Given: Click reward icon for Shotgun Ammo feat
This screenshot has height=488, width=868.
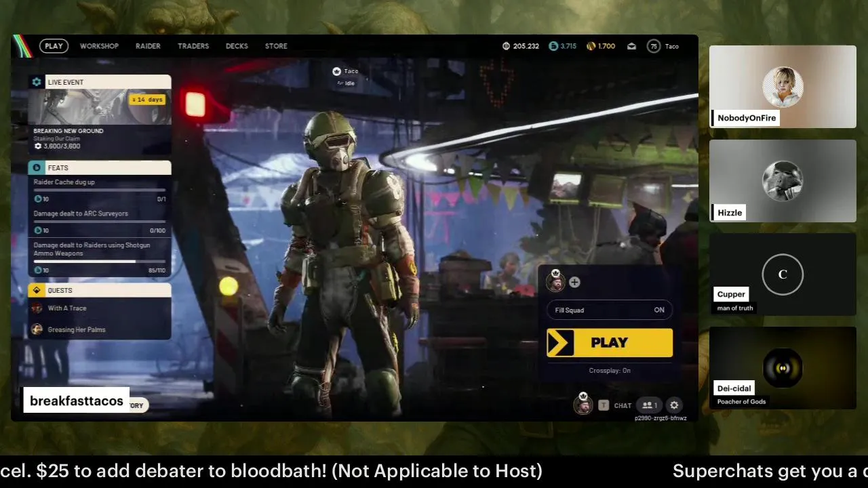Looking at the screenshot, I should click(x=38, y=270).
